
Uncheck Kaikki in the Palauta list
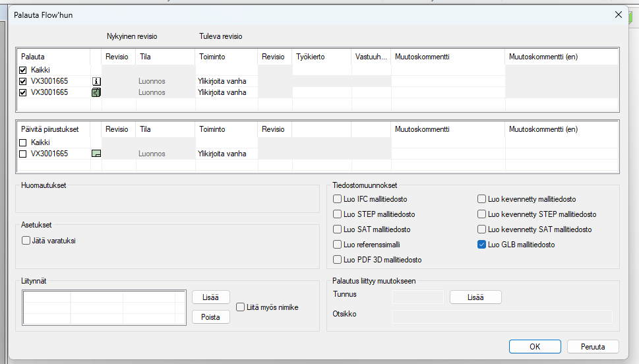[x=23, y=70]
